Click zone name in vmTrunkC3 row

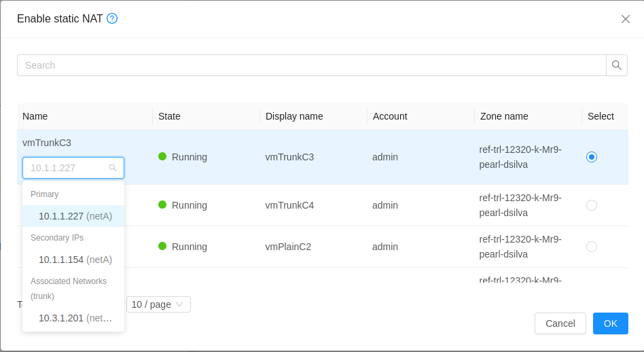point(520,157)
